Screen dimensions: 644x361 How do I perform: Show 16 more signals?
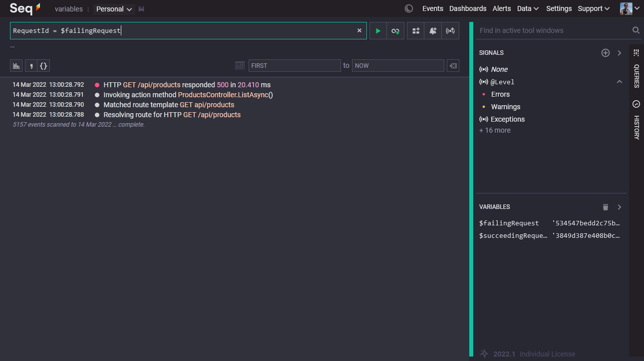pyautogui.click(x=495, y=130)
